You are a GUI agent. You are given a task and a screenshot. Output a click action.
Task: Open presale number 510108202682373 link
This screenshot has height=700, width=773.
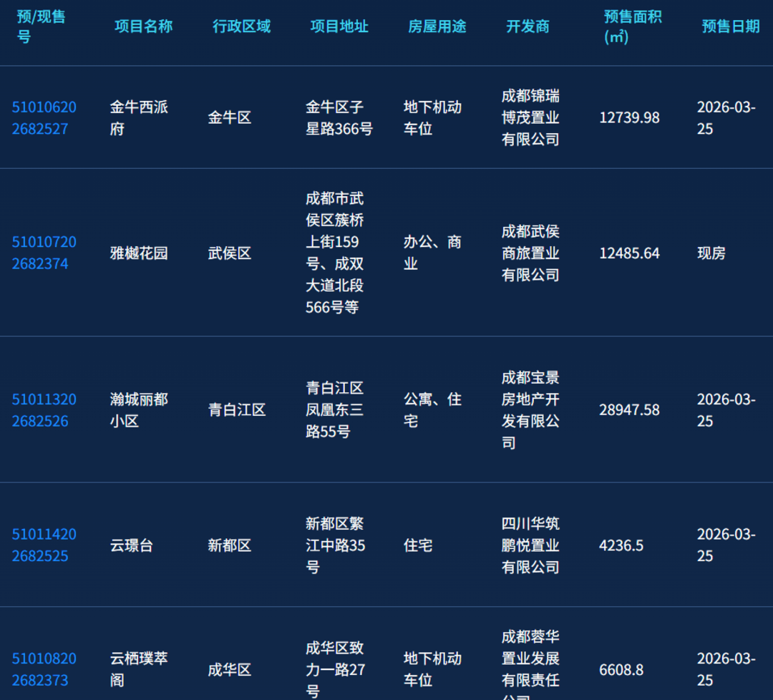(44, 669)
